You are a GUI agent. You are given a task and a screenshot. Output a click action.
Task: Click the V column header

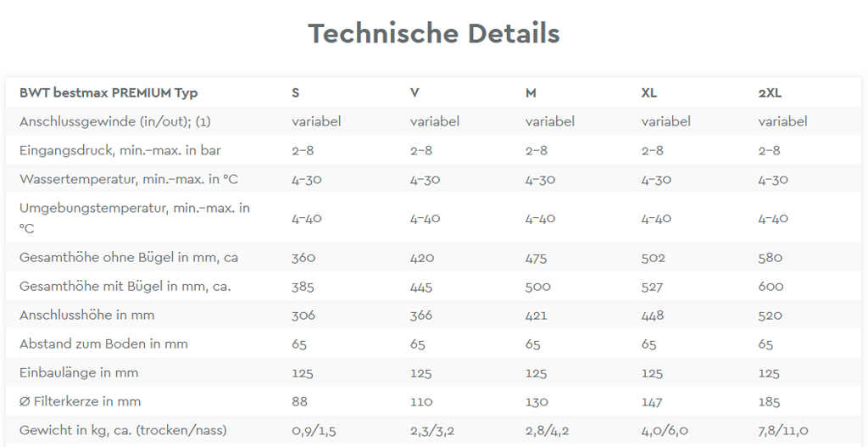click(415, 93)
